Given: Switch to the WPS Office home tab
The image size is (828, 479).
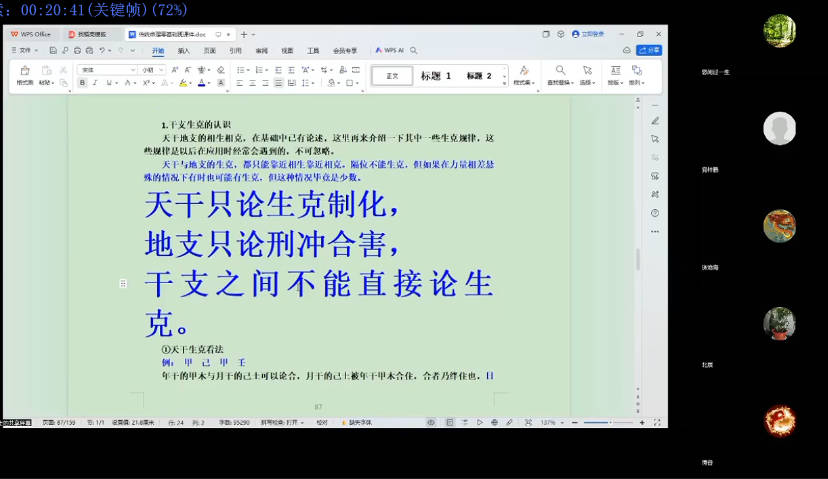Looking at the screenshot, I should [32, 34].
